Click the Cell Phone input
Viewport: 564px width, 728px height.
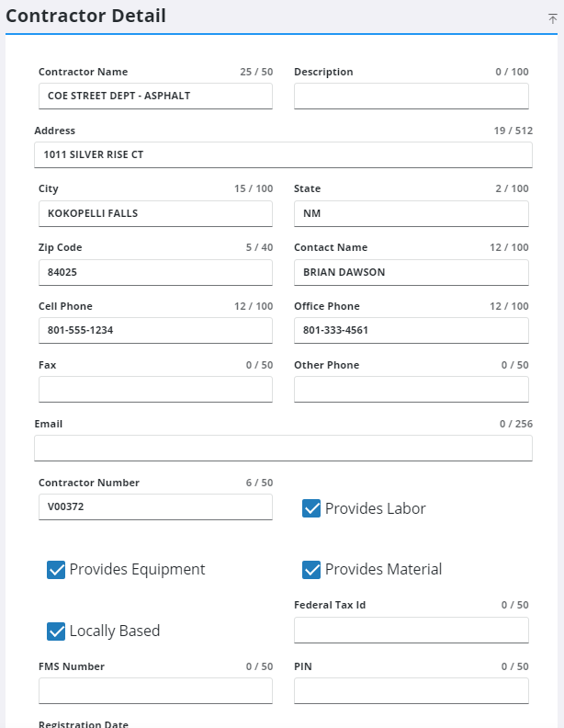pyautogui.click(x=155, y=331)
